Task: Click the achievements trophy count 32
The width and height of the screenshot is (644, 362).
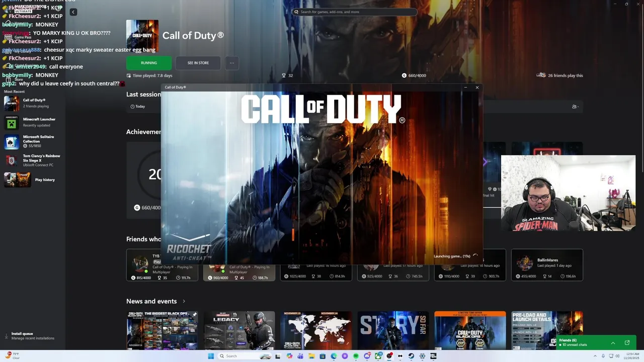Action: pos(287,75)
